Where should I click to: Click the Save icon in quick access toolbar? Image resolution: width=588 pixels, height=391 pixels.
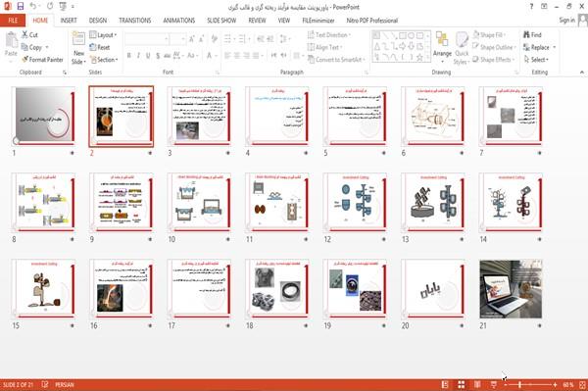[21, 6]
